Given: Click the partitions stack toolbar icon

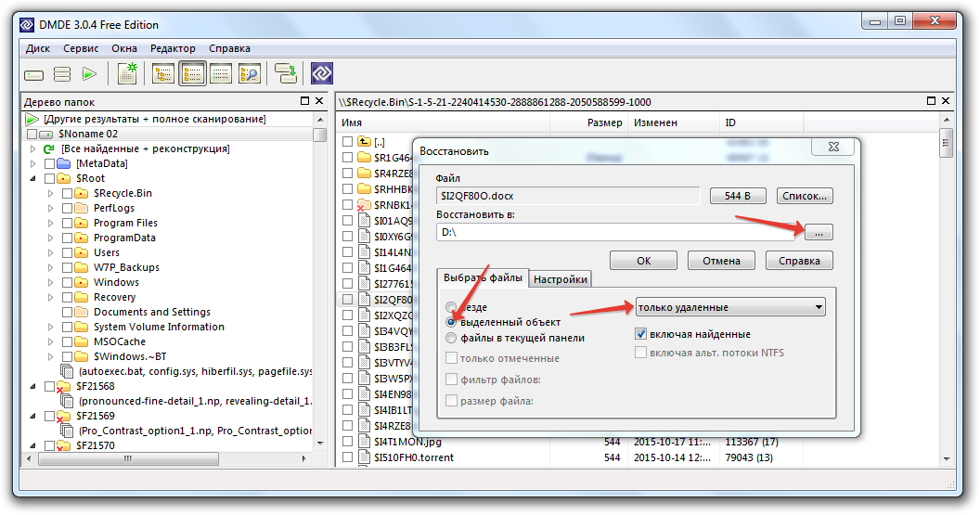Looking at the screenshot, I should click(x=62, y=74).
